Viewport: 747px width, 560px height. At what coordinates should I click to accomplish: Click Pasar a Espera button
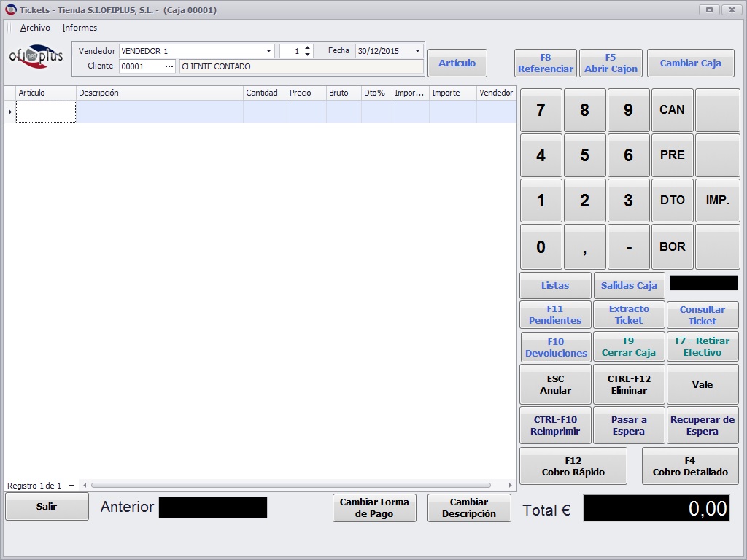[629, 425]
